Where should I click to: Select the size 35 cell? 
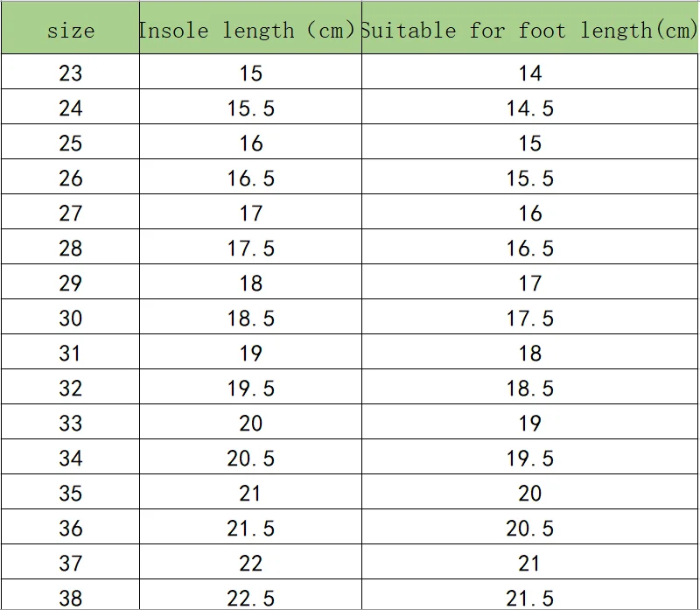pos(71,493)
